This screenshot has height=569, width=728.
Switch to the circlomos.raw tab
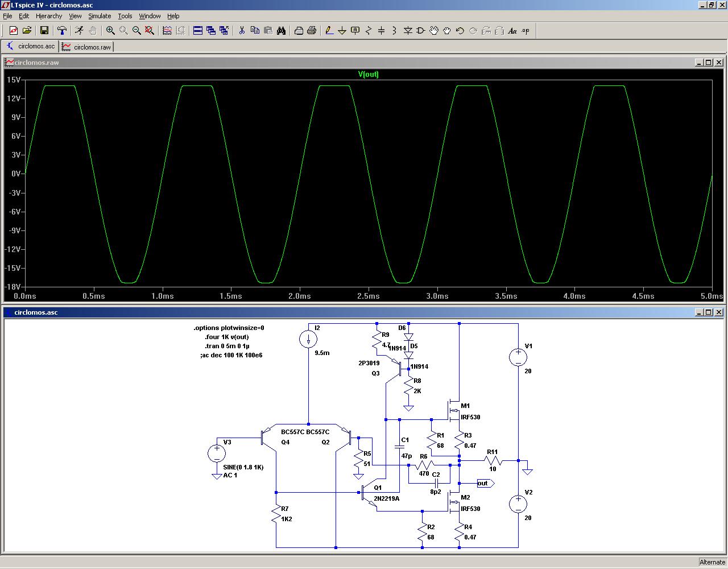[x=88, y=47]
